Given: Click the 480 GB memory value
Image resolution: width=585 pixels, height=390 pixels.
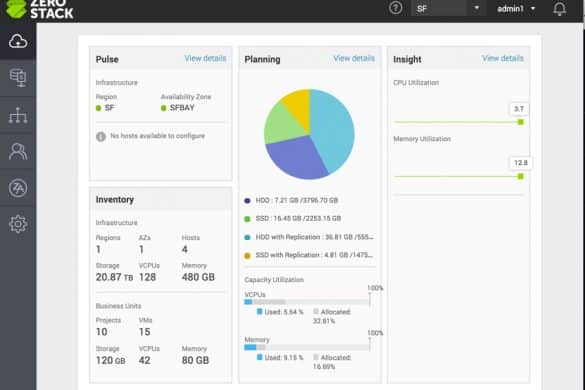Looking at the screenshot, I should click(x=198, y=277).
